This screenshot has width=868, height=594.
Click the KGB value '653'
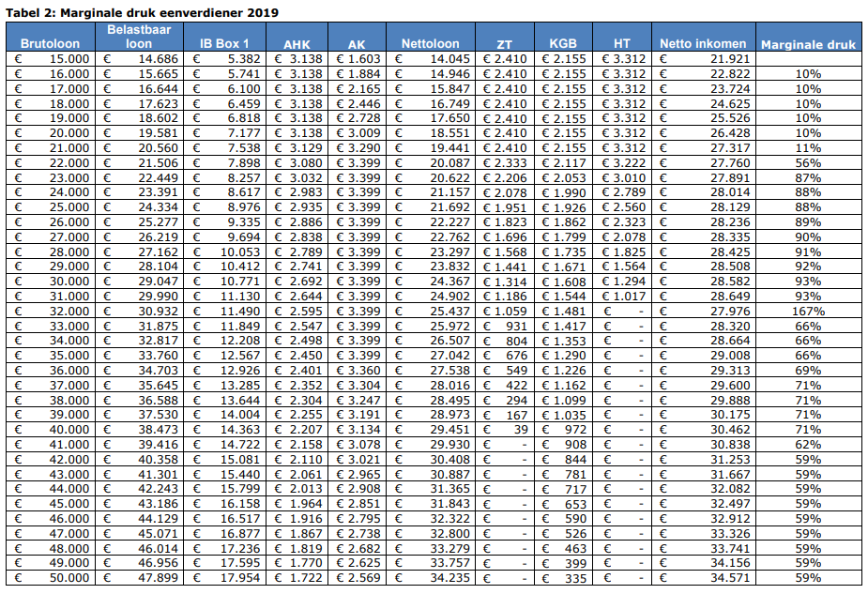click(576, 504)
